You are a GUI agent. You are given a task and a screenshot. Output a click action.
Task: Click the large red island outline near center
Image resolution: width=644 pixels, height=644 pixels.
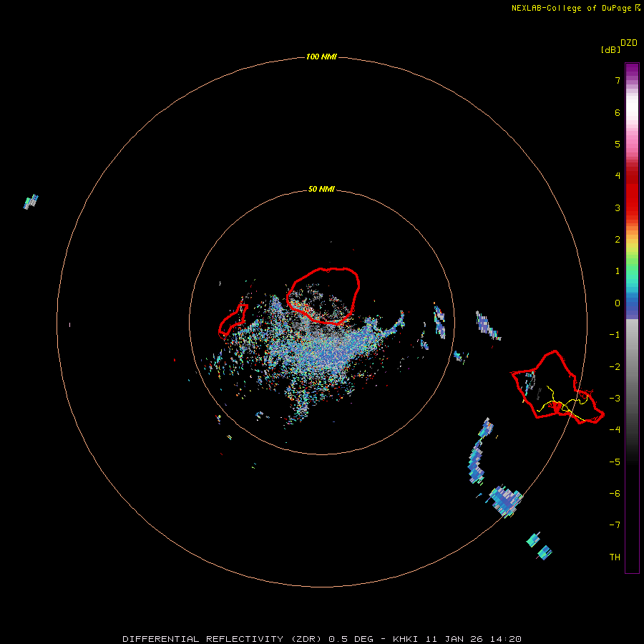[x=323, y=296]
